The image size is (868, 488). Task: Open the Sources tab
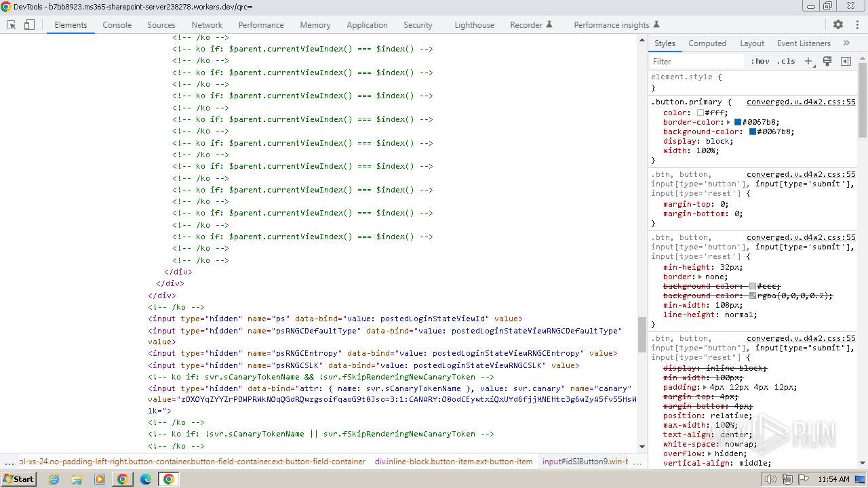(161, 24)
